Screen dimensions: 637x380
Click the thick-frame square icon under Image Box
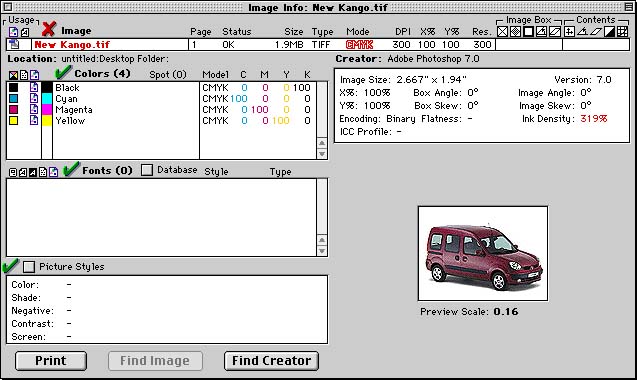click(x=529, y=31)
